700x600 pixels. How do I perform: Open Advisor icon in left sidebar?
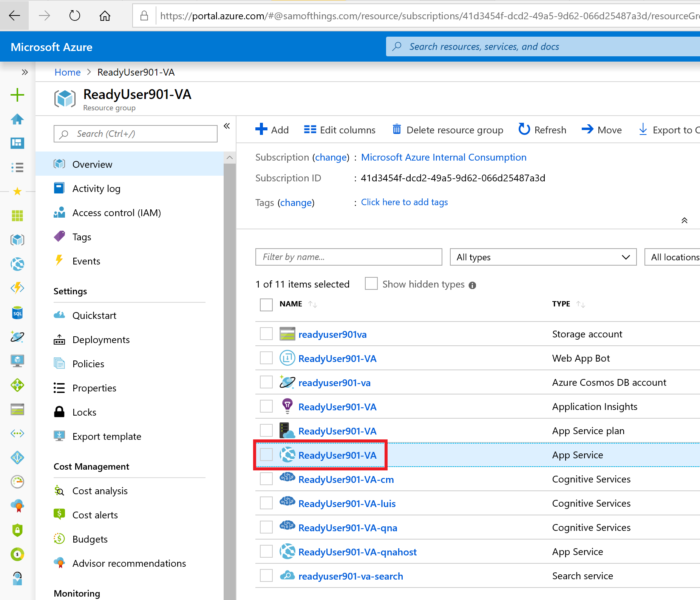click(17, 506)
